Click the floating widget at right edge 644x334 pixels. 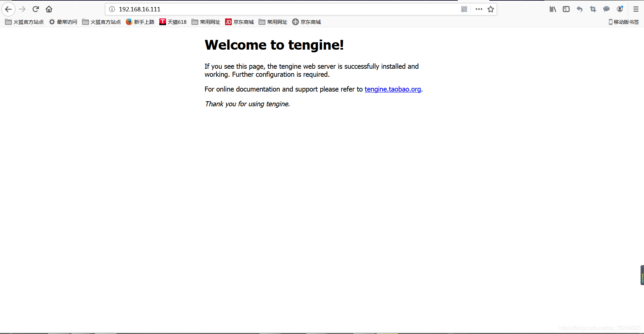pyautogui.click(x=642, y=275)
